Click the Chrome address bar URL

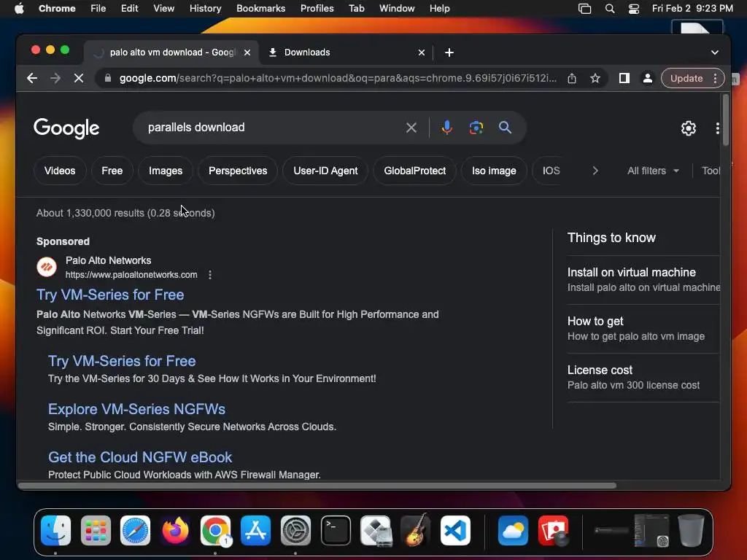(x=338, y=78)
